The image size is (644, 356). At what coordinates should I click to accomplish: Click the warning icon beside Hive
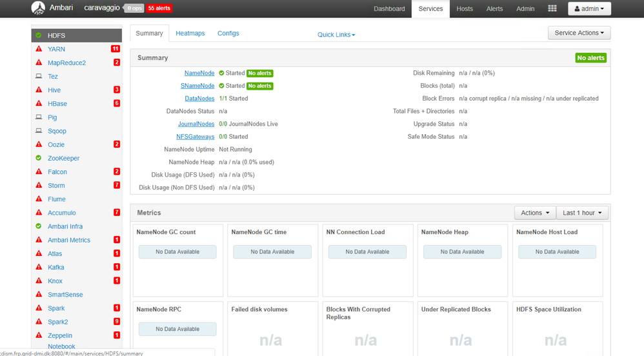(39, 90)
